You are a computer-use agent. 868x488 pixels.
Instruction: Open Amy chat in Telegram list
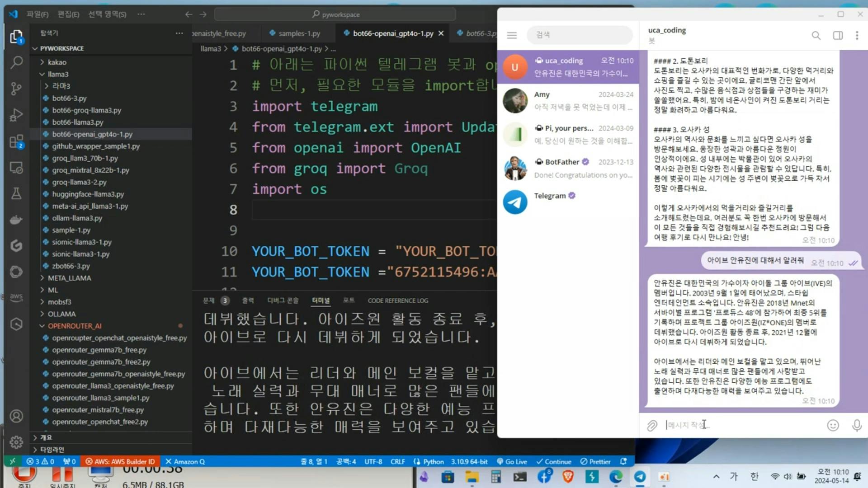tap(568, 100)
